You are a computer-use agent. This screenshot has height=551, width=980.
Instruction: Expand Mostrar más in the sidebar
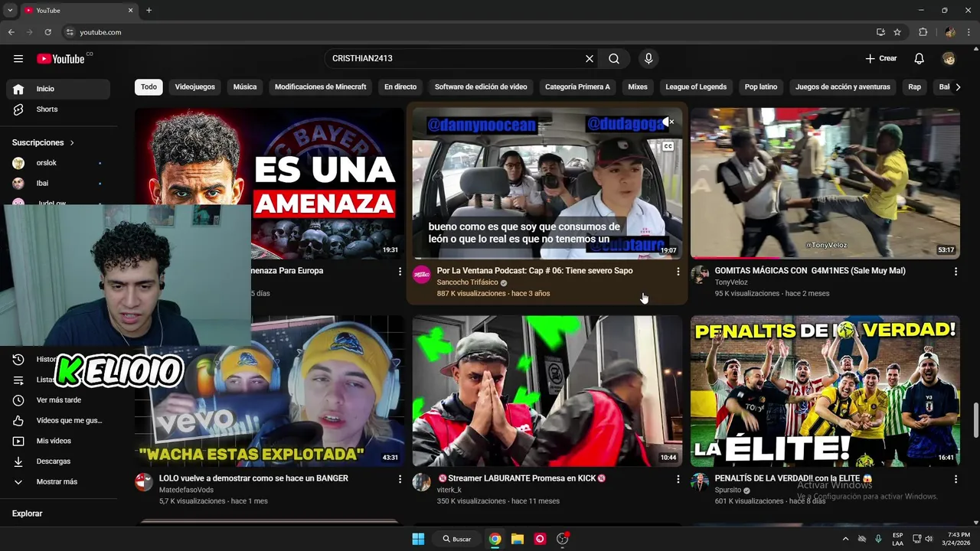(58, 482)
